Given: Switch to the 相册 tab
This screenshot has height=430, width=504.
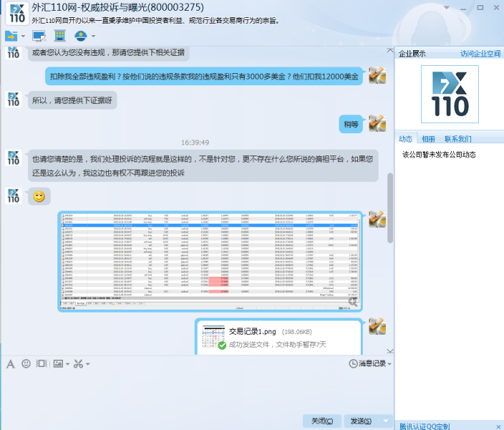Looking at the screenshot, I should 428,139.
